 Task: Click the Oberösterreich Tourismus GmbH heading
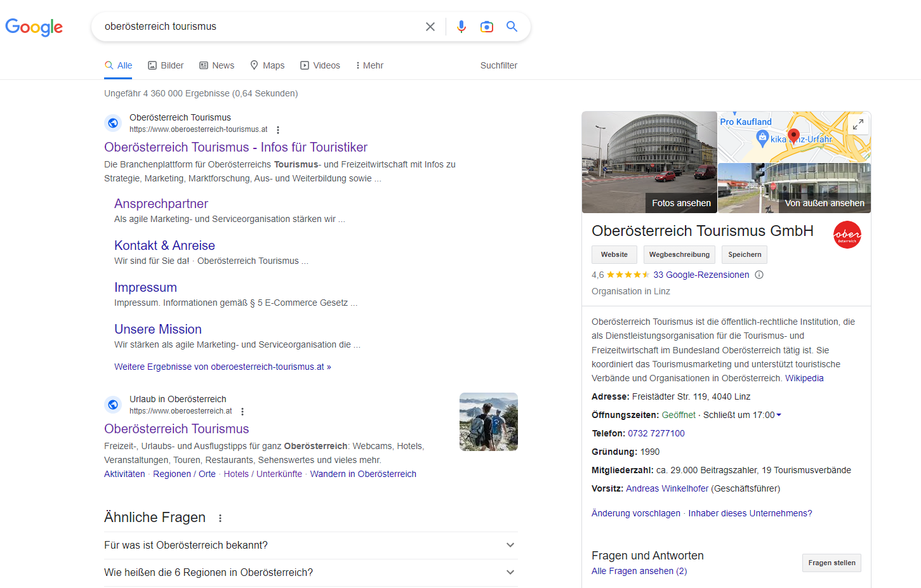[x=703, y=231]
